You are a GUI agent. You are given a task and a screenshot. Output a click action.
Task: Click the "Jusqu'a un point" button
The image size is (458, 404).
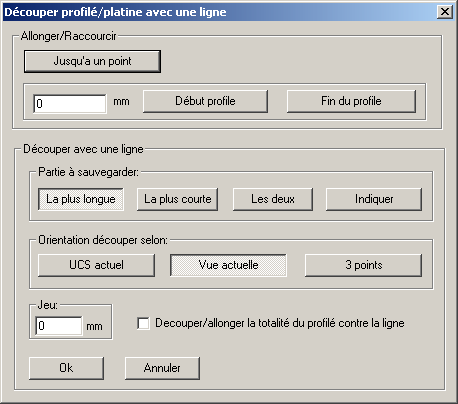pos(92,61)
